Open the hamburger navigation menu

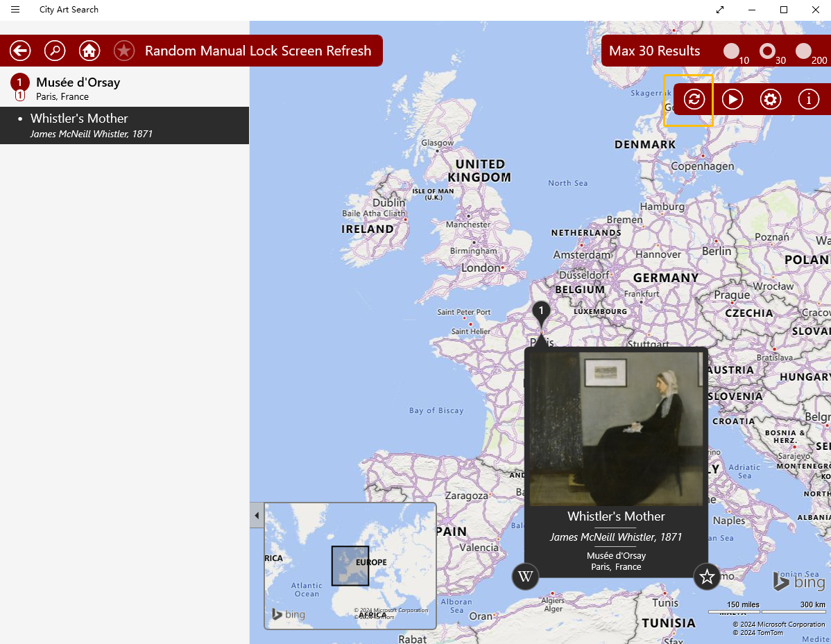click(15, 10)
